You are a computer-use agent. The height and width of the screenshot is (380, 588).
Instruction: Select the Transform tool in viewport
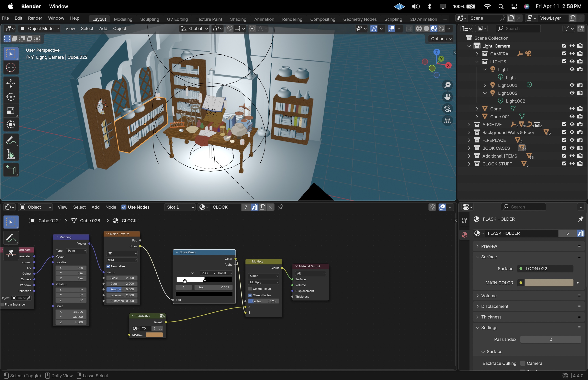[x=11, y=125]
